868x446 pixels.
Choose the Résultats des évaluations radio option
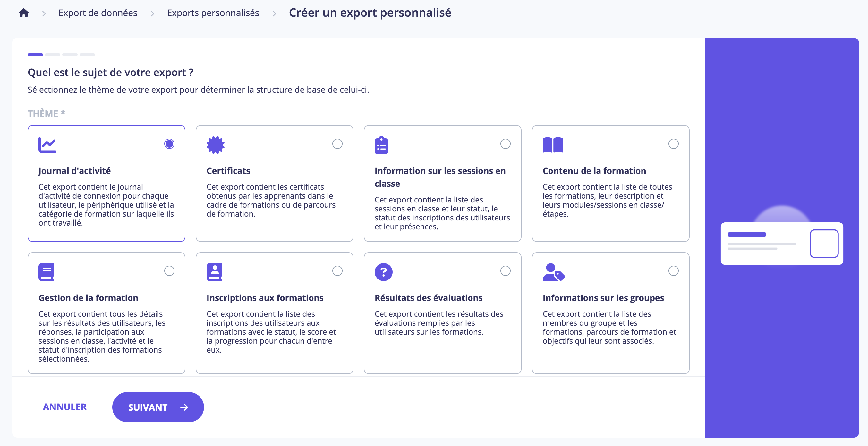pos(505,271)
